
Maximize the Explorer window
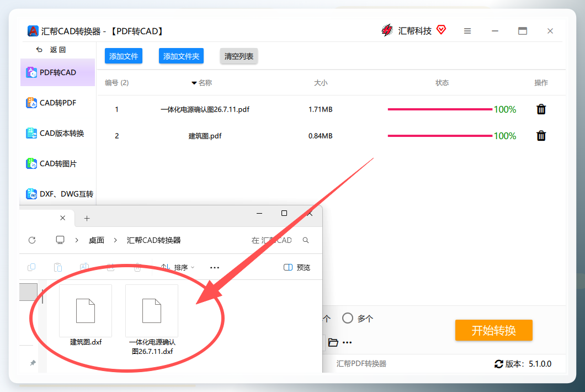pyautogui.click(x=284, y=213)
